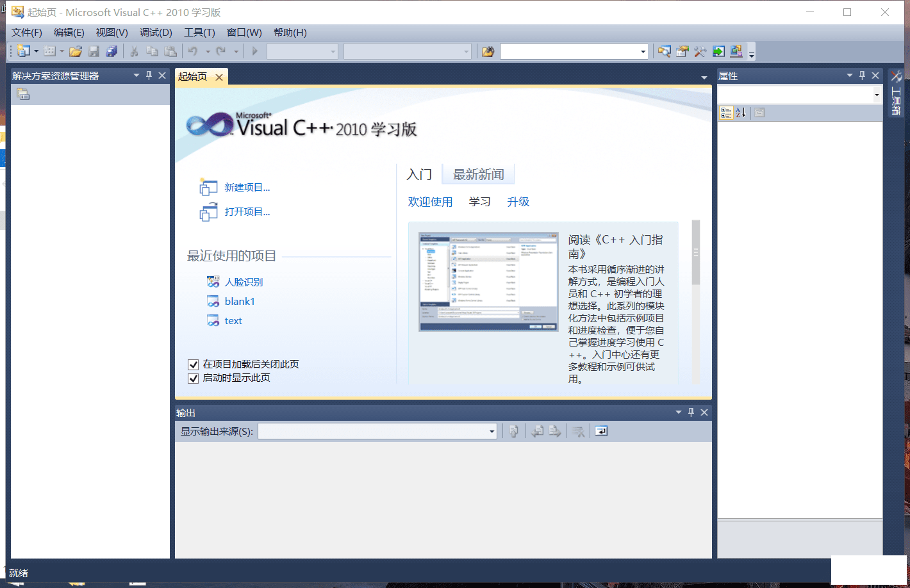Toggle auto-hide pin on 属性 panel
910x588 pixels.
863,76
